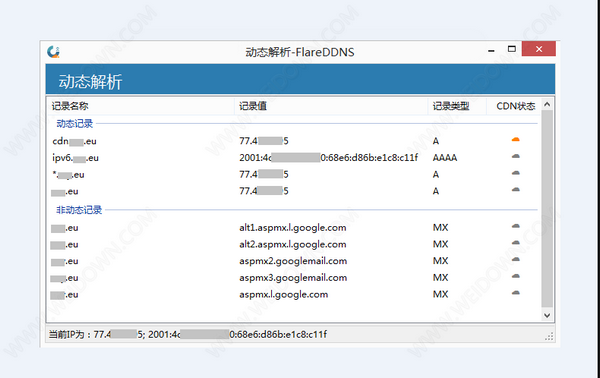Select alt2.aspmx.l.google.com record value
This screenshot has width=600, height=378.
pos(293,244)
